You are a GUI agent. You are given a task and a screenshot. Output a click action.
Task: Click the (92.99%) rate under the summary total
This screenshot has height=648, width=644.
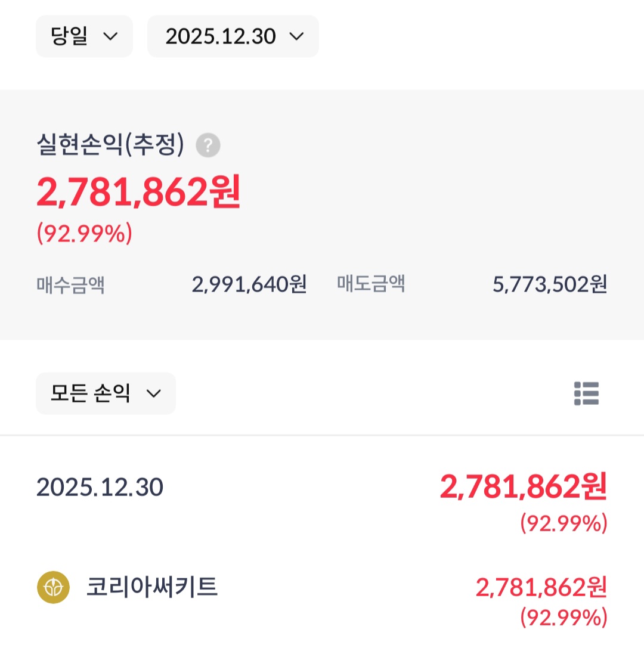[x=85, y=234]
